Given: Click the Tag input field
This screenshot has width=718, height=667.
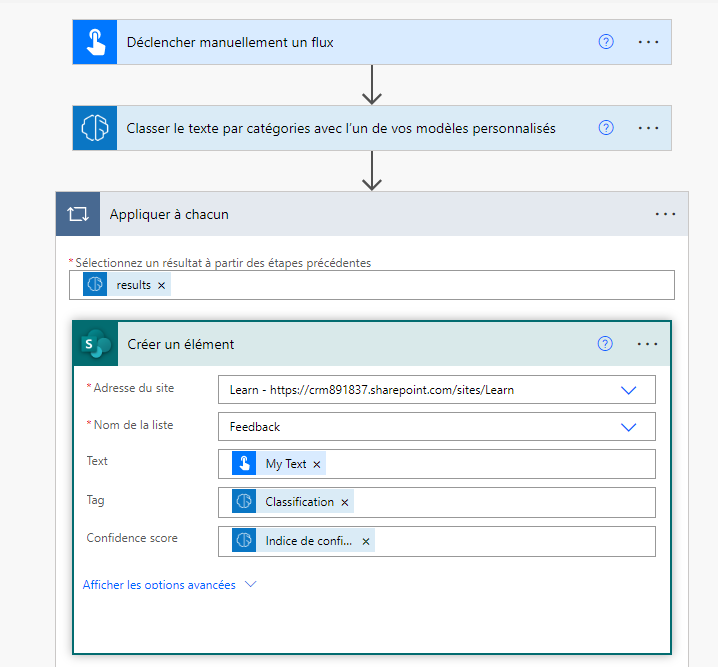Looking at the screenshot, I should pos(500,502).
